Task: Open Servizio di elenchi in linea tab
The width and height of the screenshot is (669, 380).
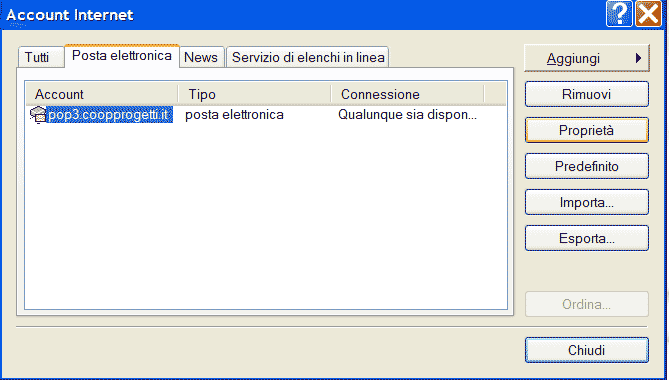Action: (x=308, y=57)
